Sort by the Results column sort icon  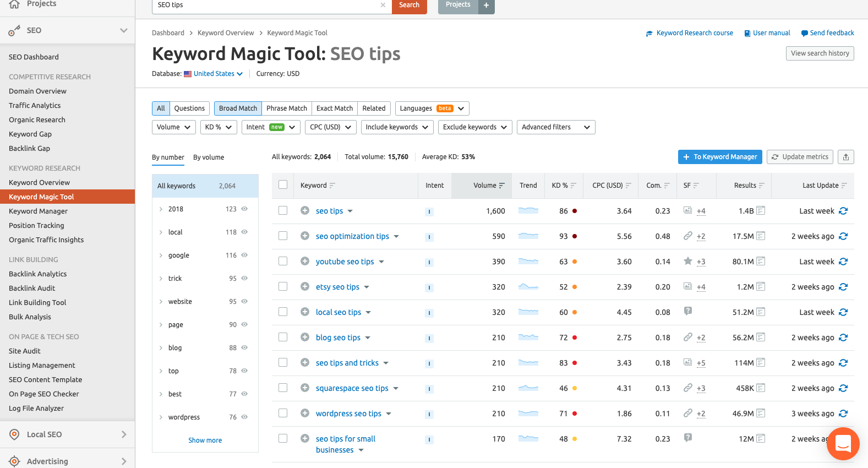coord(762,186)
